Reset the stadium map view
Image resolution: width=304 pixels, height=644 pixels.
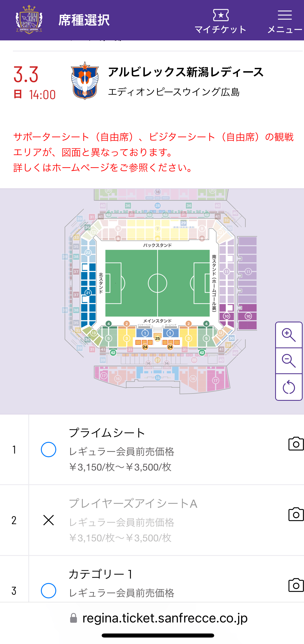coord(289,387)
